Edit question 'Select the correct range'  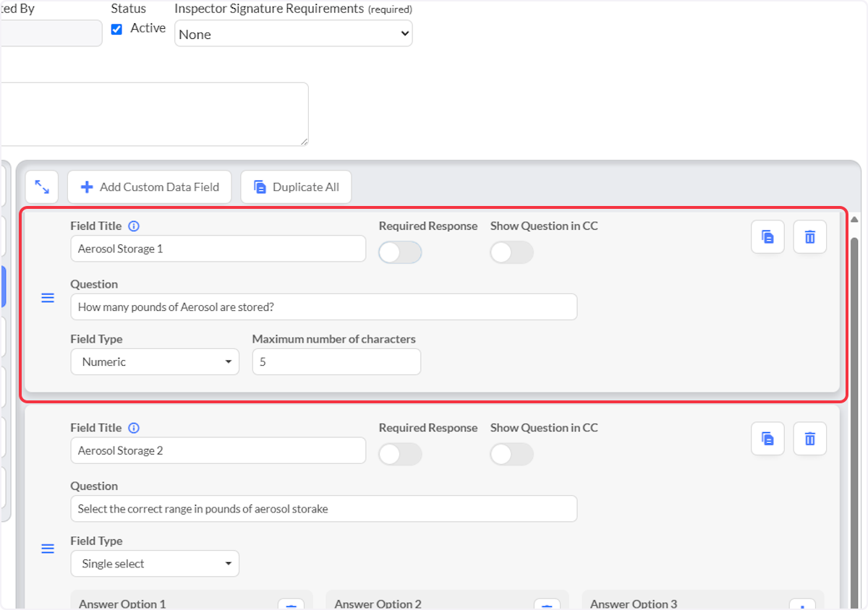coord(324,509)
